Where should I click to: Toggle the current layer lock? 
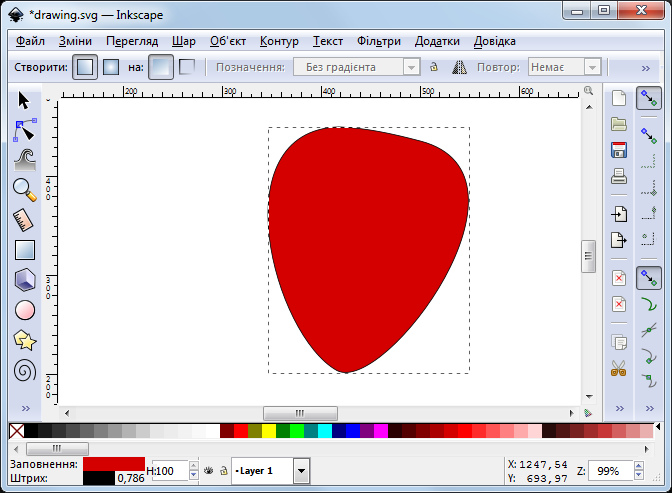(x=223, y=470)
